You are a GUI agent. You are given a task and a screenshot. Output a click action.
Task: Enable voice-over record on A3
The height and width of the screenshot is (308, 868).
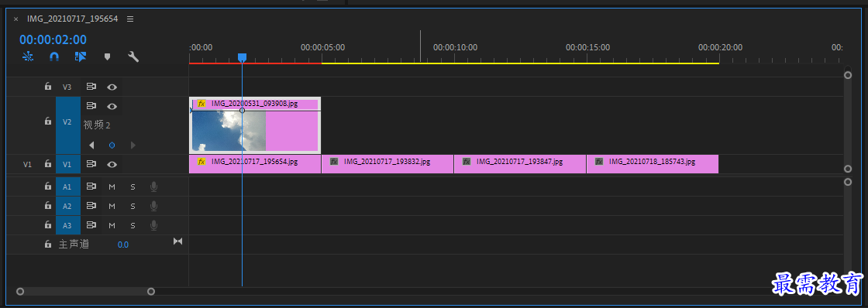(153, 225)
